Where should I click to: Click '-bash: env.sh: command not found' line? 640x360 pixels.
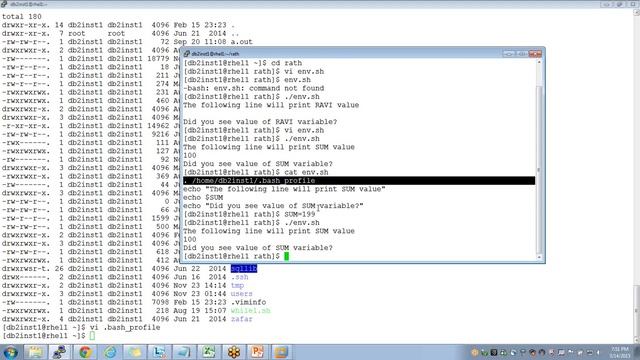(253, 88)
